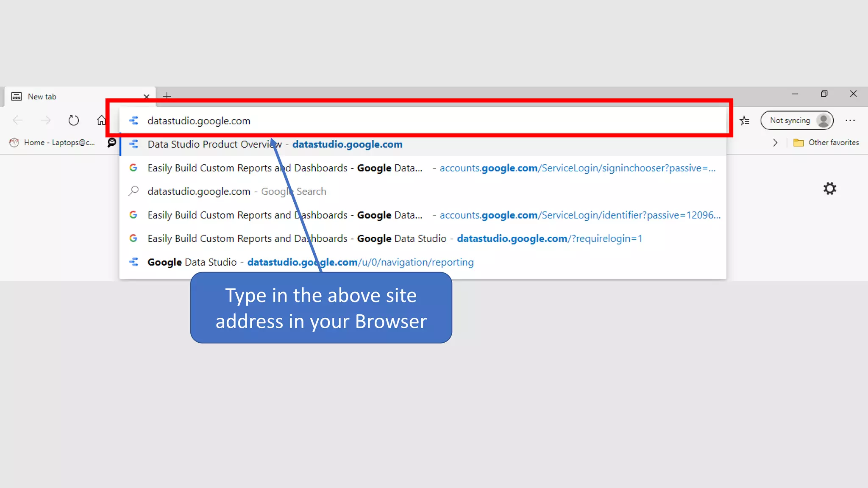Close the New tab tab
Viewport: 868px width, 488px height.
(x=146, y=97)
